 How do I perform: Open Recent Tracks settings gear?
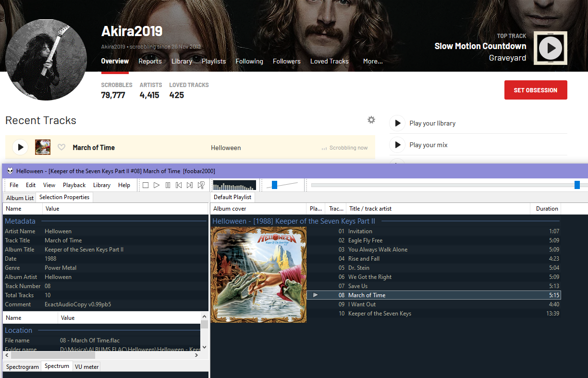[371, 120]
